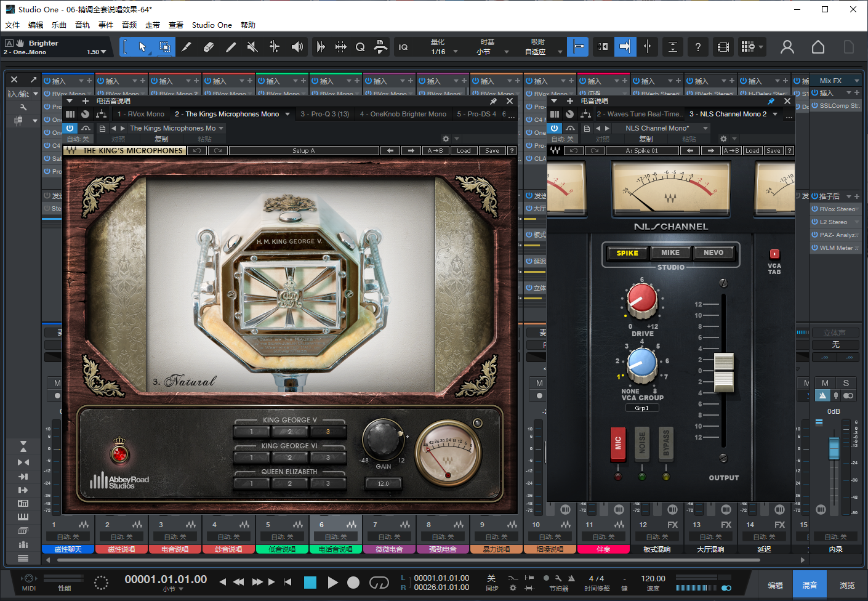This screenshot has height=601, width=868.
Task: Toggle the BYPASS switch on NLS Channel
Action: pyautogui.click(x=665, y=443)
